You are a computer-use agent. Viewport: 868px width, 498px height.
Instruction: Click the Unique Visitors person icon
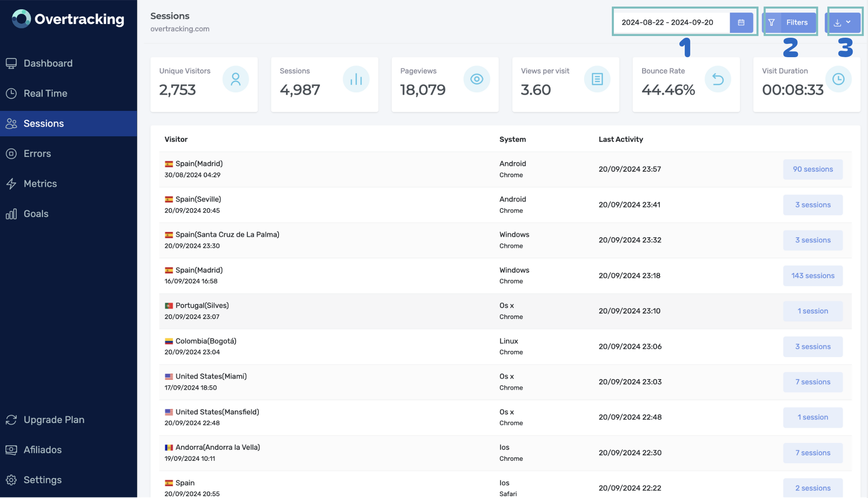tap(235, 79)
